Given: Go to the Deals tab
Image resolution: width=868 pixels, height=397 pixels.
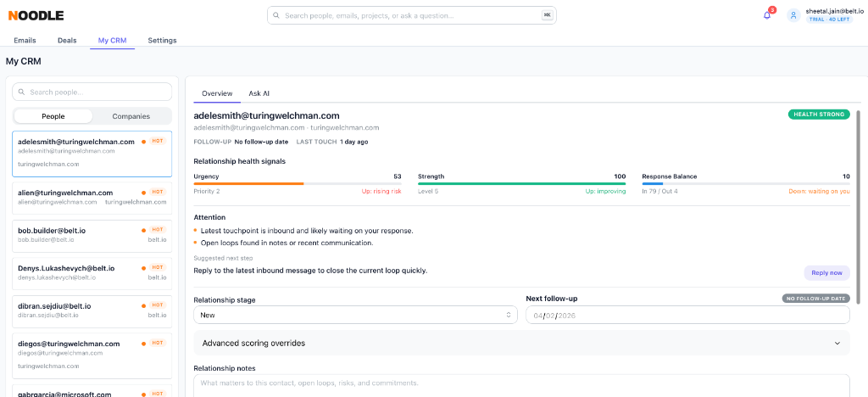Looking at the screenshot, I should coord(67,41).
